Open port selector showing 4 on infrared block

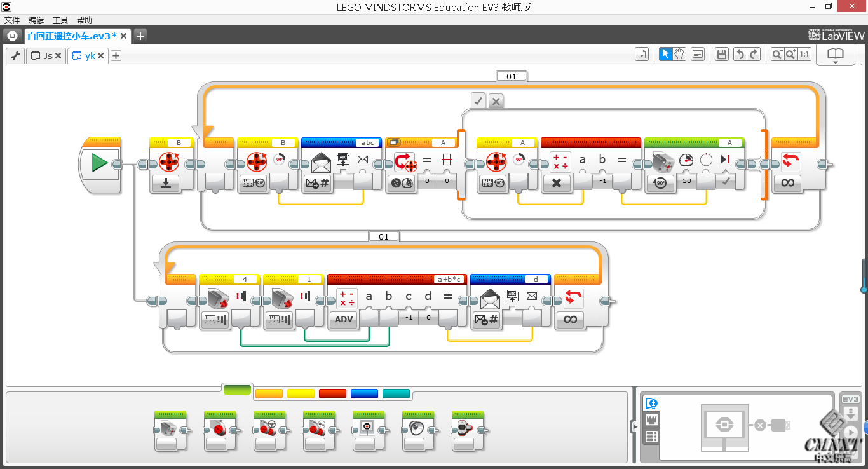point(245,279)
